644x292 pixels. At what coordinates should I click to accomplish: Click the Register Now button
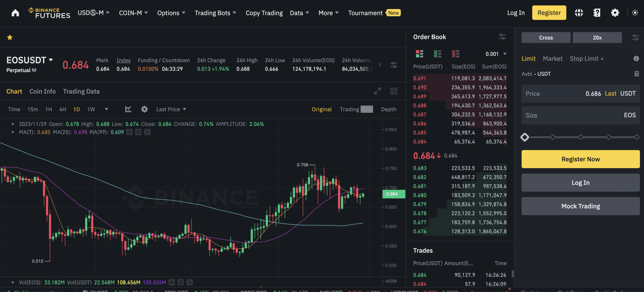click(x=580, y=159)
